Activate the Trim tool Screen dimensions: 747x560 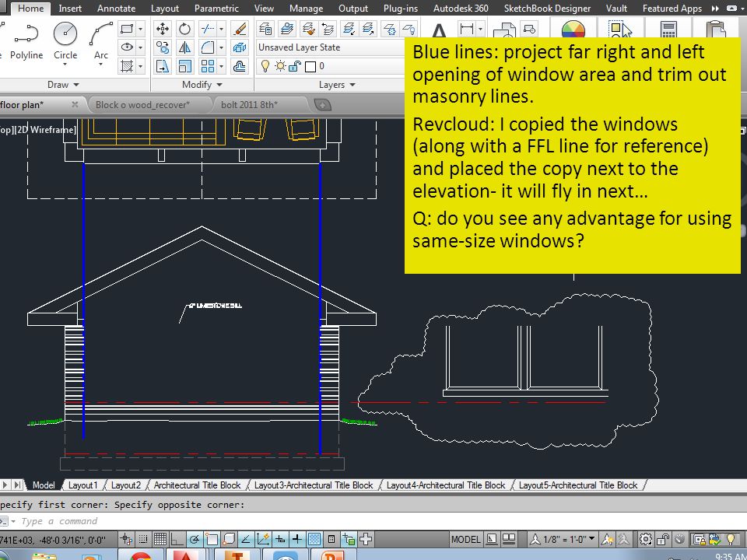207,29
